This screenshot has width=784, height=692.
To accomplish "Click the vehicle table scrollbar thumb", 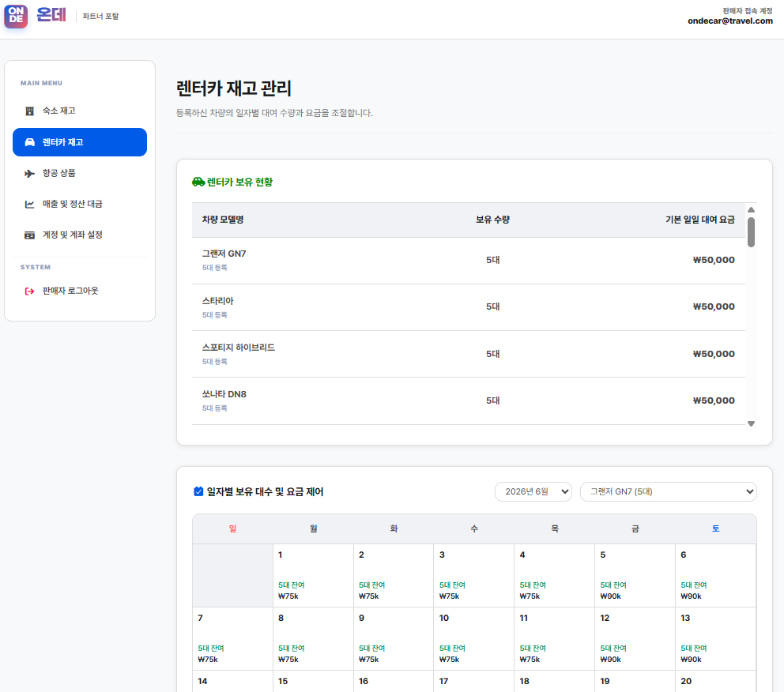I will 751,231.
